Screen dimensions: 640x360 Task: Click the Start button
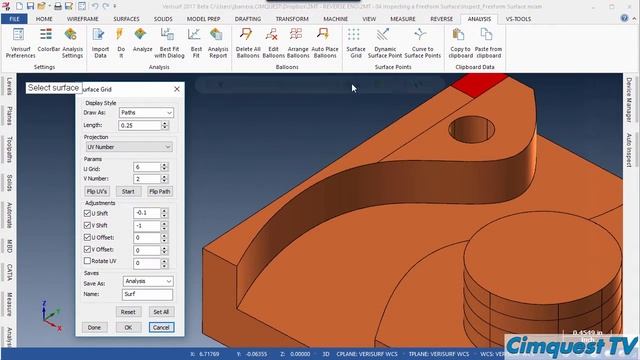point(128,191)
